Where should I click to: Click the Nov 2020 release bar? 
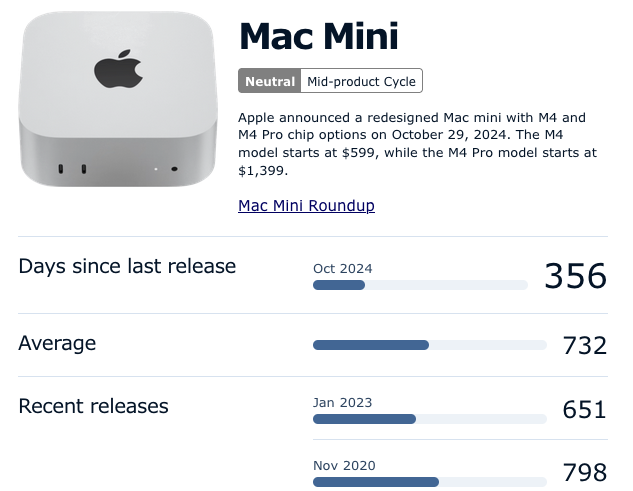click(429, 482)
